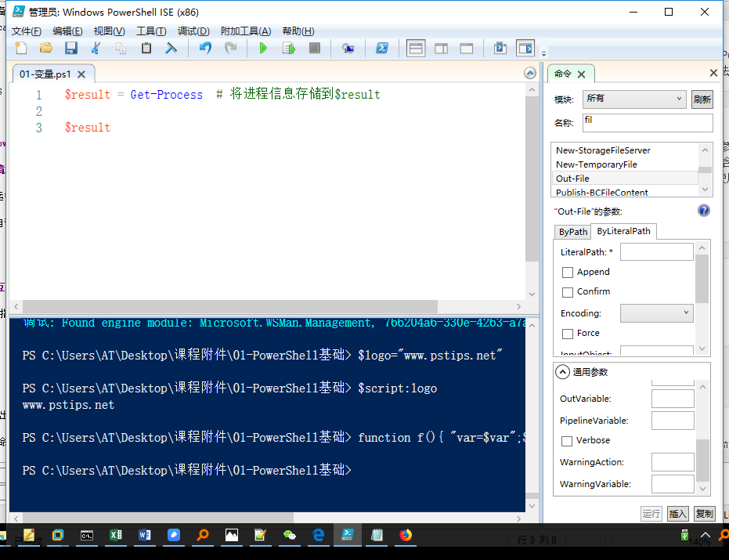Screen dimensions: 729x560
Task: Click the New remote PowerShell tab icon
Action: coord(348,49)
